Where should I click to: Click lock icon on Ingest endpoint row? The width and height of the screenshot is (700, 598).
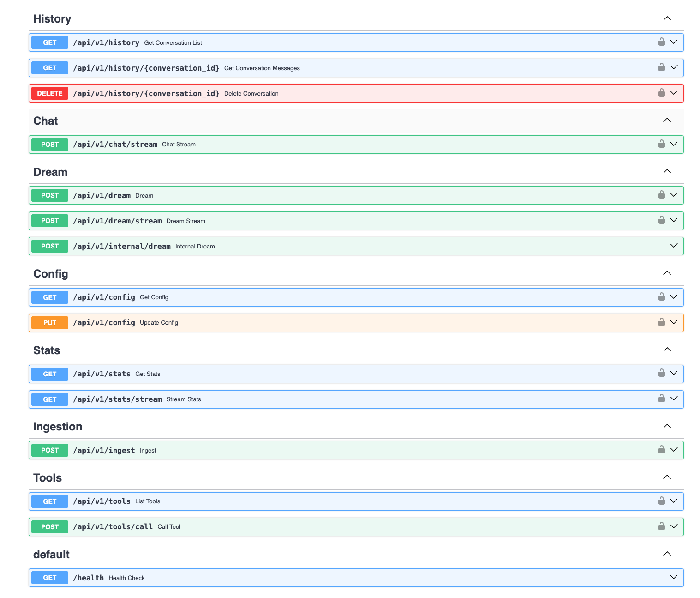pos(661,449)
